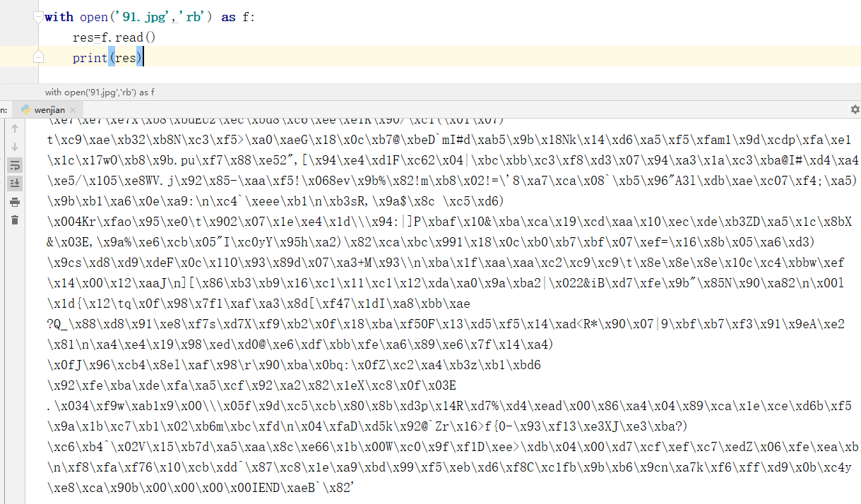
Task: Click output line starting "\xe5/\x105\xe8WV"
Action: point(453,181)
